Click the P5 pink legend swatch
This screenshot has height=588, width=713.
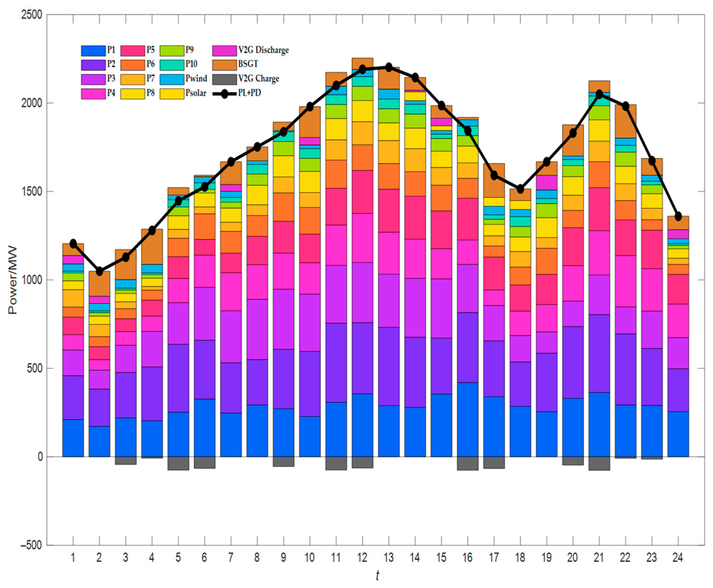pos(132,51)
